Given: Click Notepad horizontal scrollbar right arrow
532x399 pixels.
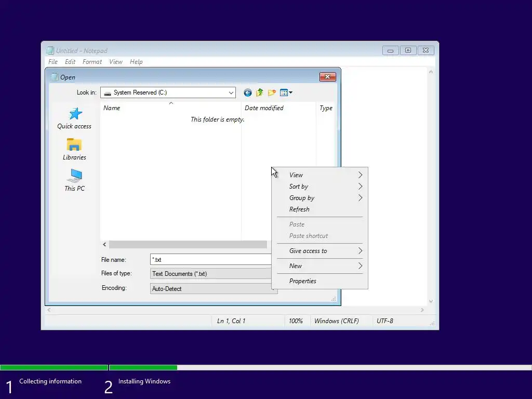Looking at the screenshot, I should coord(422,310).
